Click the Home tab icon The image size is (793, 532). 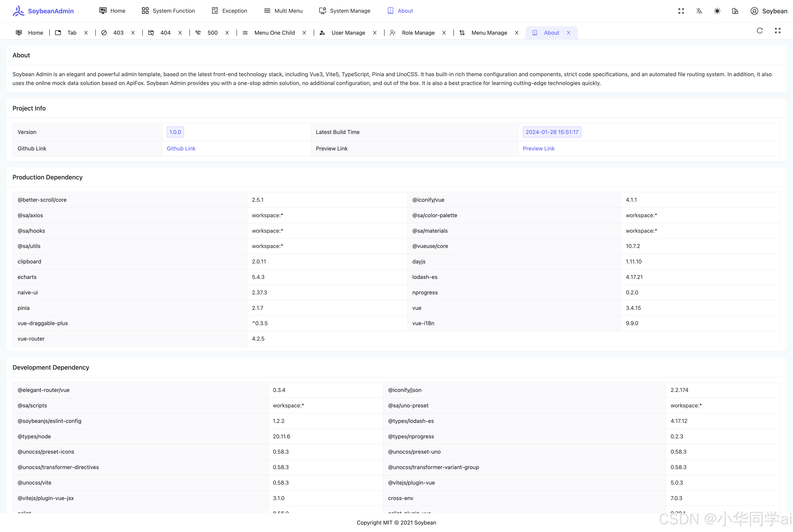[x=19, y=33]
